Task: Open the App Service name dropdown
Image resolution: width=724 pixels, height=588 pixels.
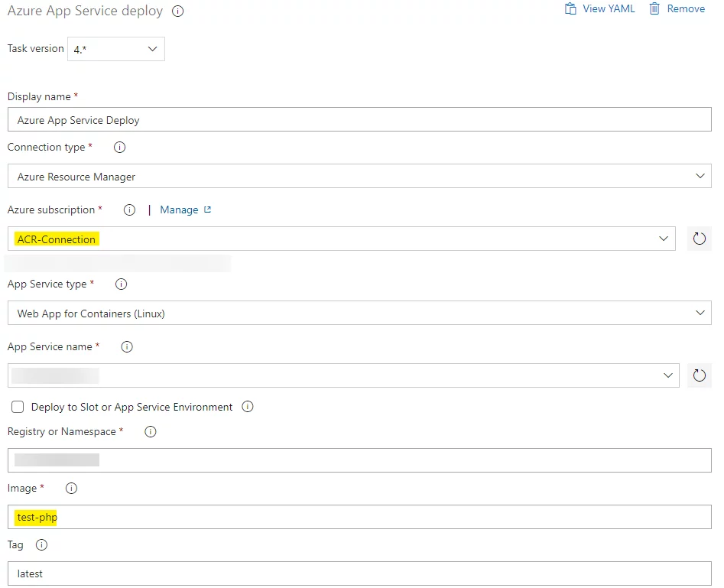Action: click(x=343, y=375)
